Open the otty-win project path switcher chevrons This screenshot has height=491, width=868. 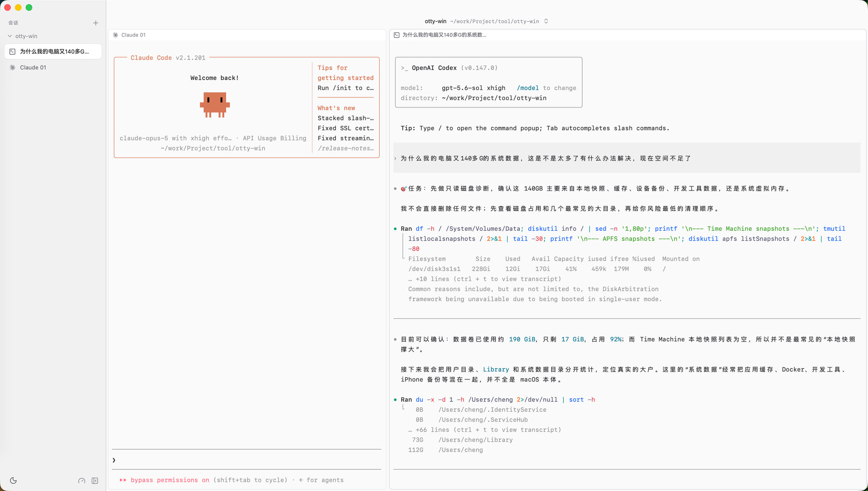point(546,21)
